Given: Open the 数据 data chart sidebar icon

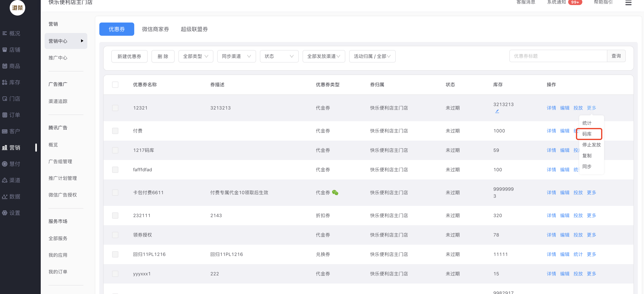Looking at the screenshot, I should point(5,196).
